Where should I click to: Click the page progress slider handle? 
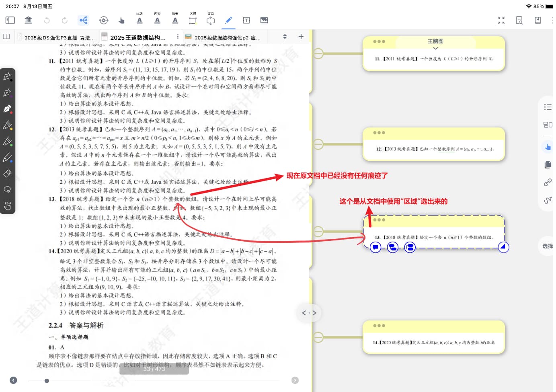(47, 381)
